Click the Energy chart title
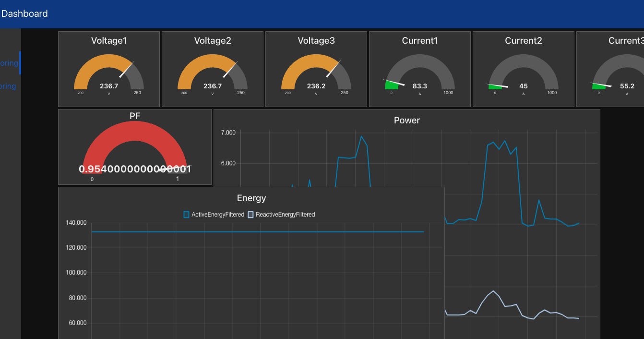 251,198
